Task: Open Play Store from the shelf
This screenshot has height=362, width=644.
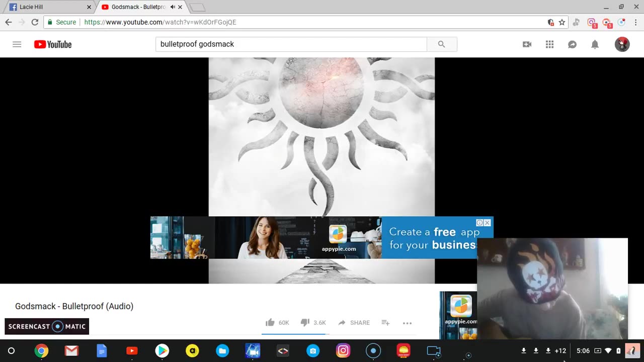Action: tap(162, 351)
